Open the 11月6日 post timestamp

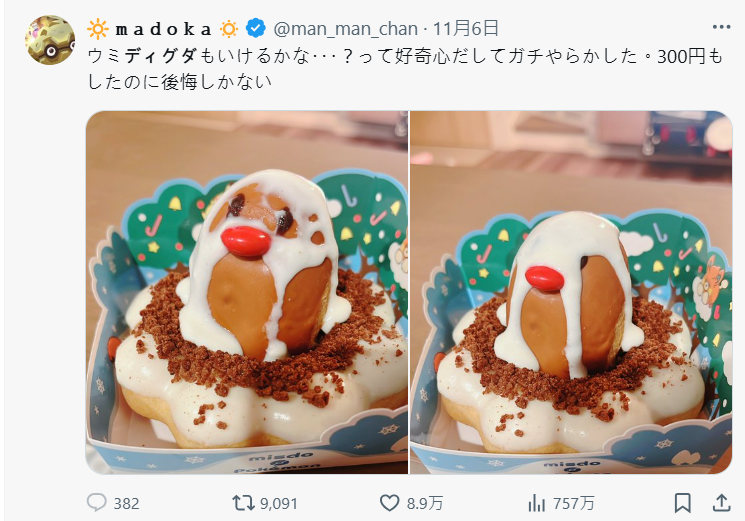click(x=466, y=29)
